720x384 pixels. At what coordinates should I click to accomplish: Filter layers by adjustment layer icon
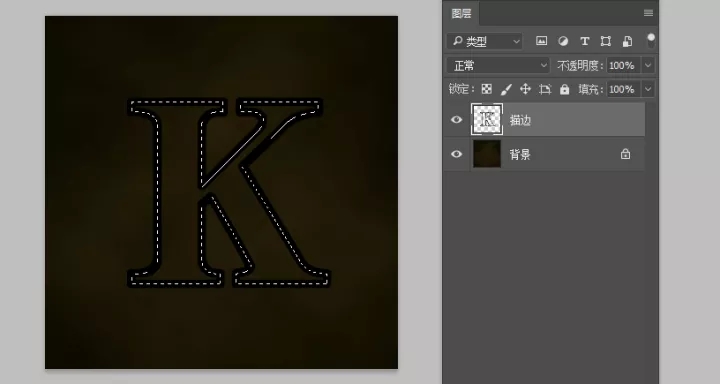[563, 41]
